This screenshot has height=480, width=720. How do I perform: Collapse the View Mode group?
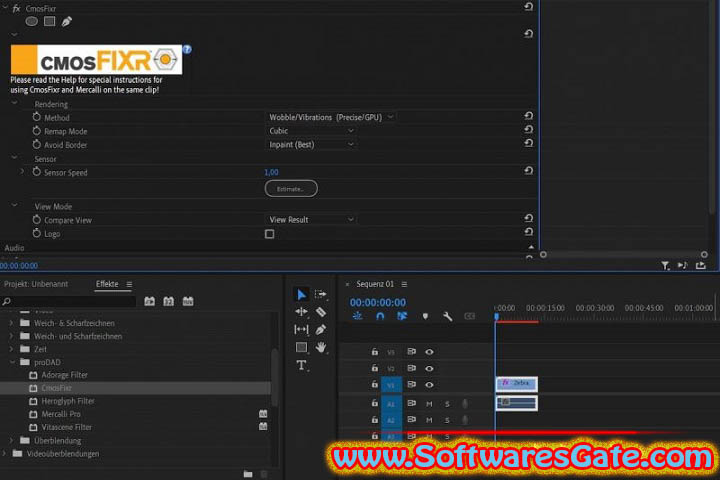[x=14, y=205]
